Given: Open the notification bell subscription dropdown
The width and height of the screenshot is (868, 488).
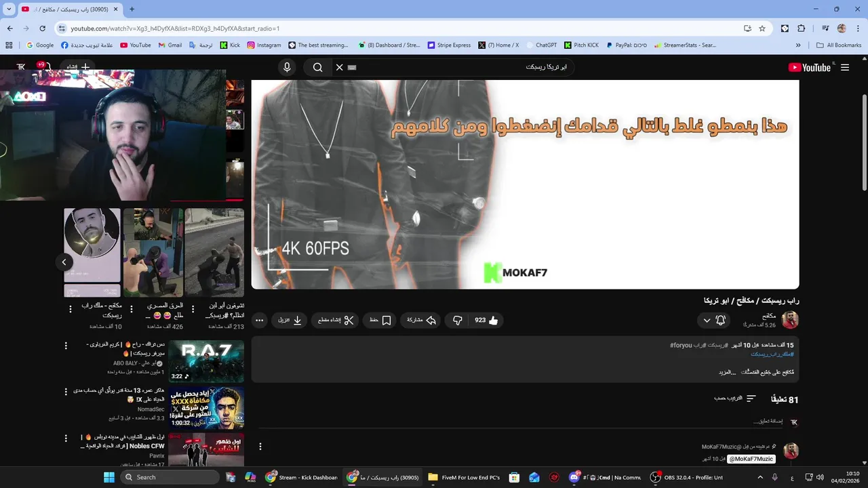Looking at the screenshot, I should [714, 320].
